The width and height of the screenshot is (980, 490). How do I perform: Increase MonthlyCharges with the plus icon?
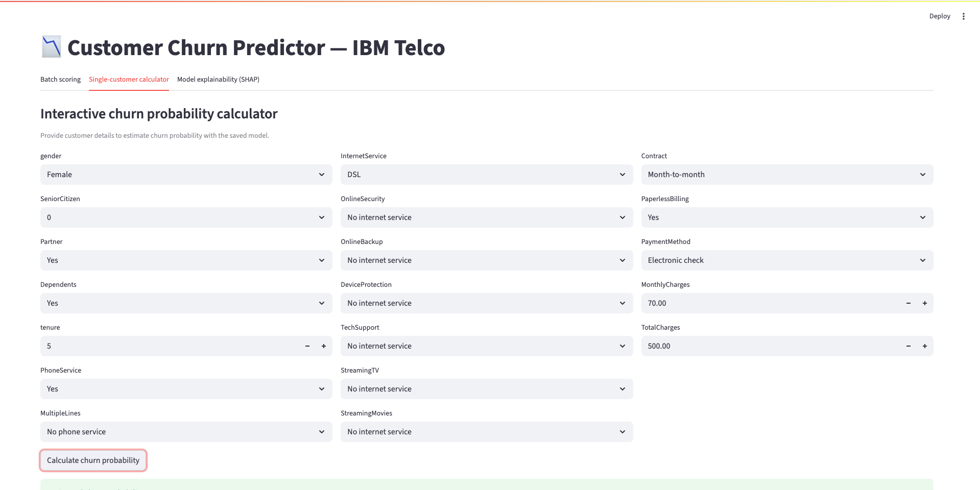click(925, 303)
